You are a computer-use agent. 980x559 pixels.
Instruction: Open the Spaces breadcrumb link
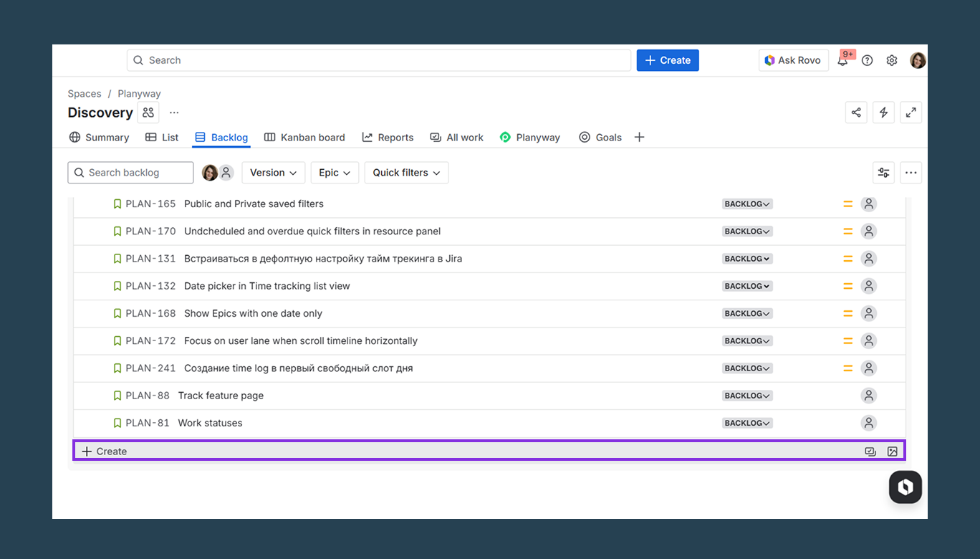pyautogui.click(x=85, y=94)
